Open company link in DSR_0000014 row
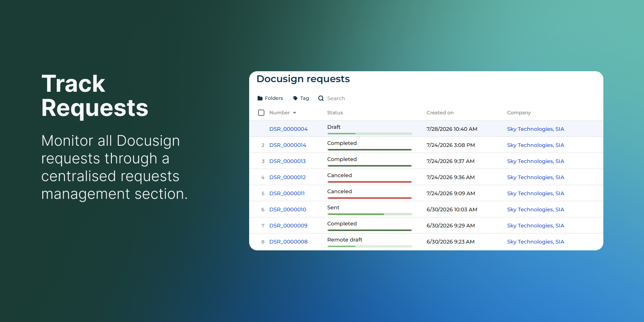Image resolution: width=644 pixels, height=322 pixels. pyautogui.click(x=536, y=145)
